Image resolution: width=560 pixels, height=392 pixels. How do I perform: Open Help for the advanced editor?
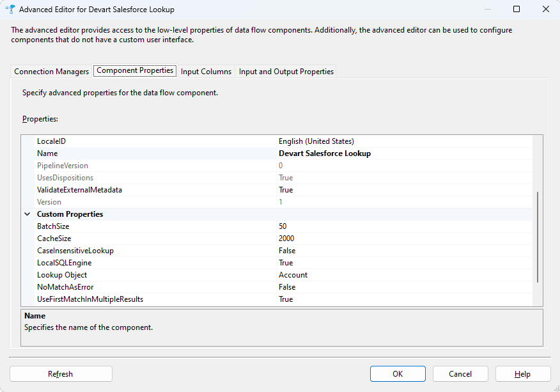point(522,374)
